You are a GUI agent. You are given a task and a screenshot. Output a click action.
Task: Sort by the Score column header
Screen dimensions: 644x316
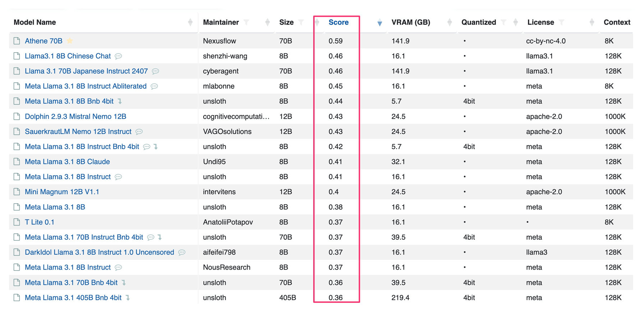(x=339, y=22)
